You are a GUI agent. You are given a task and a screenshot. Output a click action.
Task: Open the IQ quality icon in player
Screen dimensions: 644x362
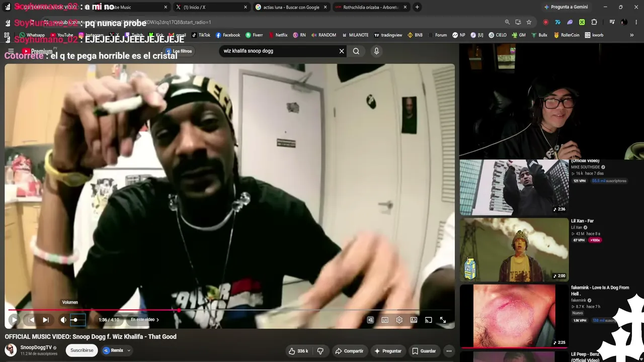370,320
